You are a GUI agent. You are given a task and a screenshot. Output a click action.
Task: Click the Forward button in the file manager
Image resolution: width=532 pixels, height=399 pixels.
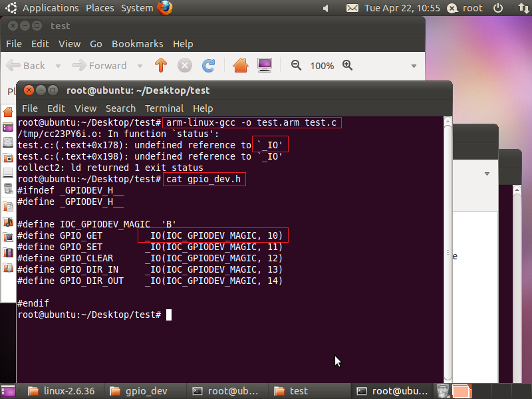(99, 65)
